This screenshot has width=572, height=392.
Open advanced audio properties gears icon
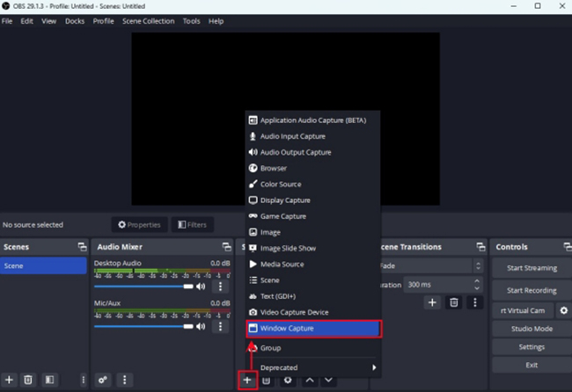(103, 380)
